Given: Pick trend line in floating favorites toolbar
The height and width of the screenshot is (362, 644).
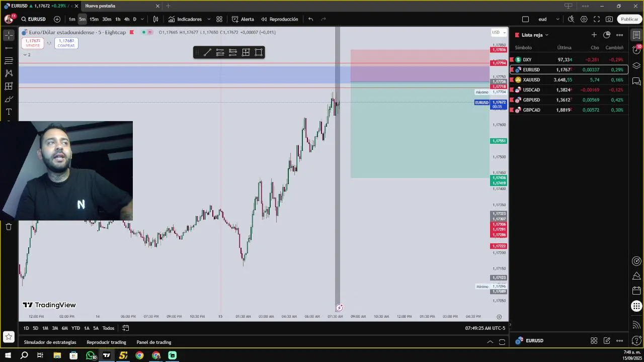Looking at the screenshot, I should (x=207, y=52).
